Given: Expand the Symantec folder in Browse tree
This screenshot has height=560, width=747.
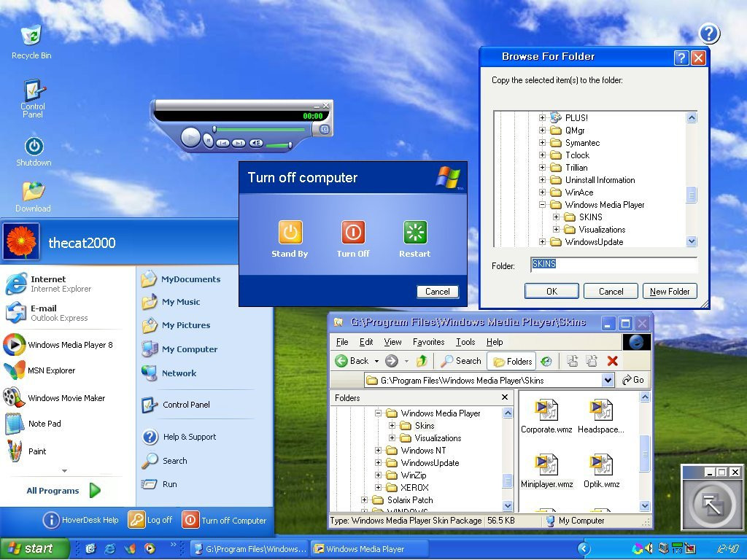Looking at the screenshot, I should (x=542, y=142).
